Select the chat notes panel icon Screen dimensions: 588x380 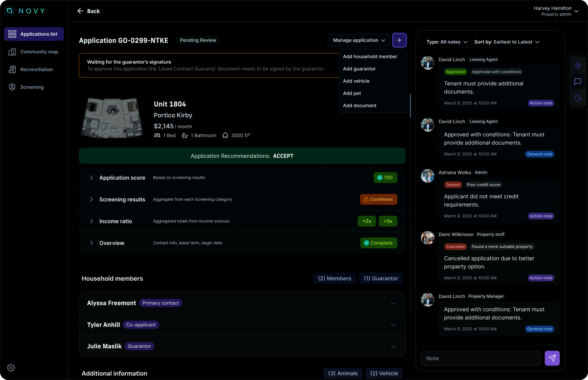click(578, 82)
